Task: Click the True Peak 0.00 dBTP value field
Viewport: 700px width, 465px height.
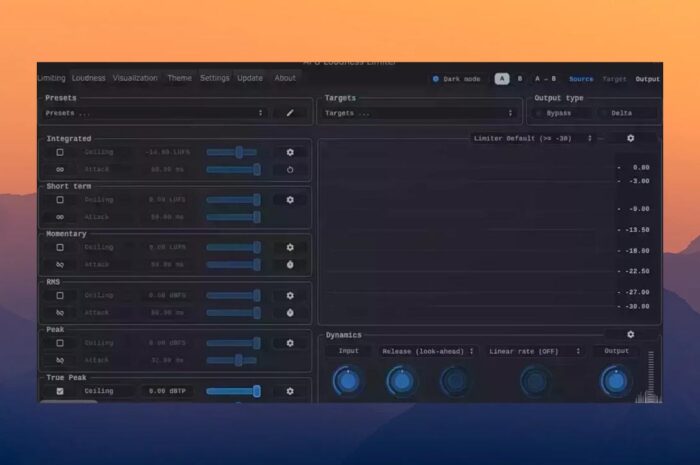Action: (167, 391)
